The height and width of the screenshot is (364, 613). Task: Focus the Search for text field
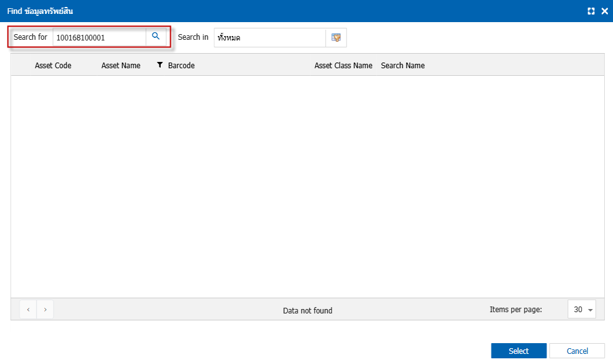pos(99,37)
